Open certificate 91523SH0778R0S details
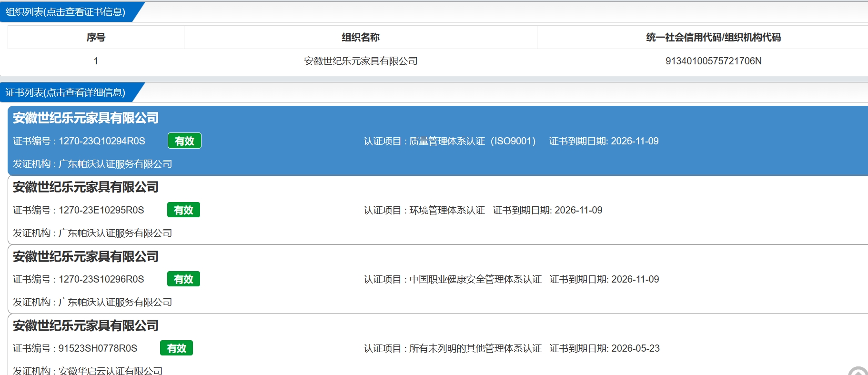 (x=438, y=345)
